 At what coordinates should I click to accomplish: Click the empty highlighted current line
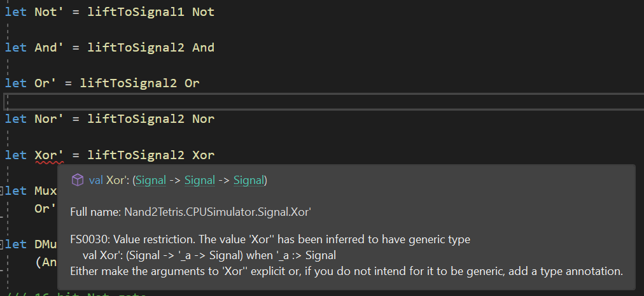click(x=324, y=102)
